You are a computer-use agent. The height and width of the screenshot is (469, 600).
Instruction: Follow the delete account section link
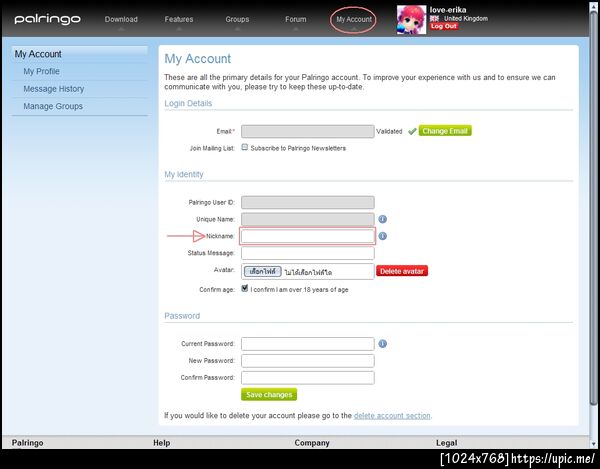pyautogui.click(x=392, y=415)
